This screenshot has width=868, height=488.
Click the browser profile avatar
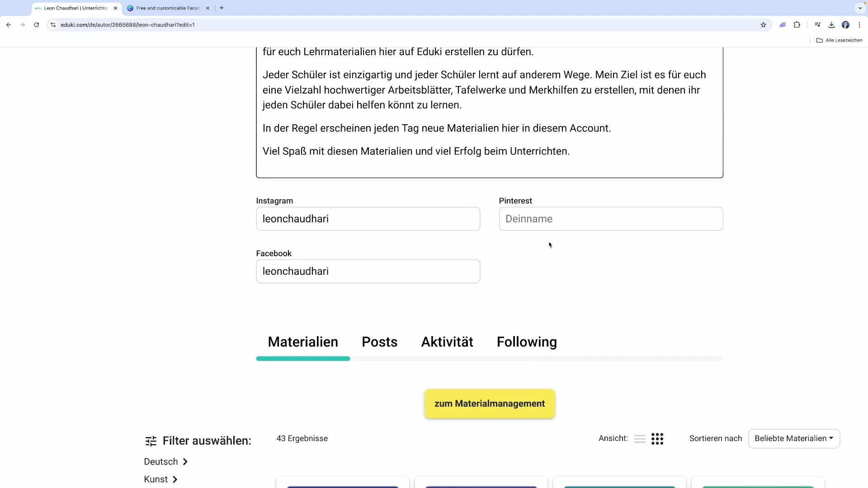point(846,25)
